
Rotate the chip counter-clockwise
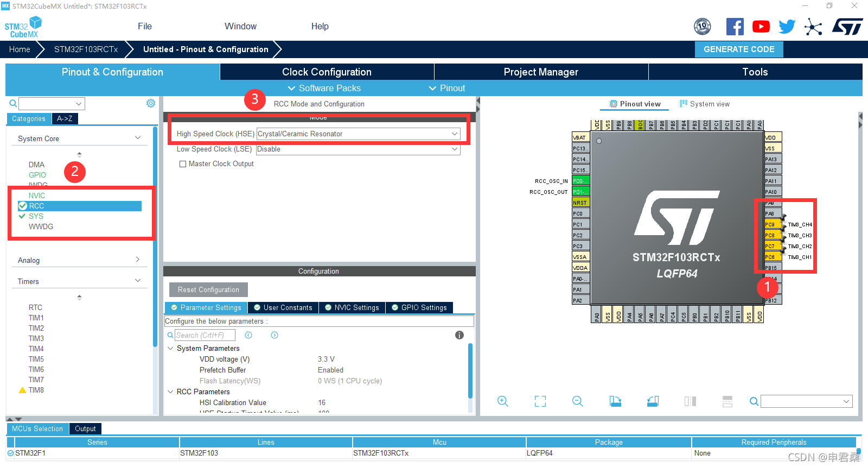point(653,401)
